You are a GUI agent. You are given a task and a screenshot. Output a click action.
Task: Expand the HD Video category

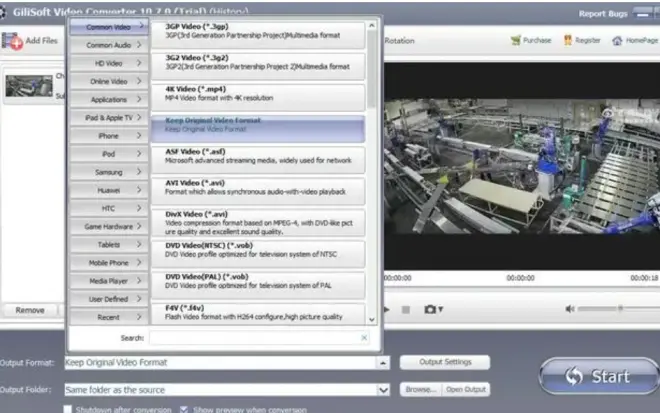pyautogui.click(x=108, y=63)
